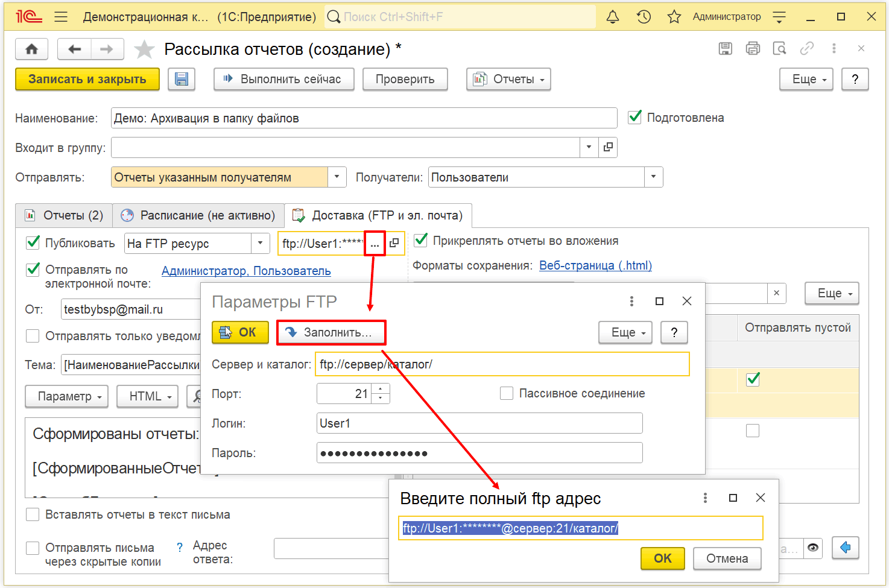Screen dimensions: 889x588
Task: Toggle Публиковать checkbox
Action: 33,243
